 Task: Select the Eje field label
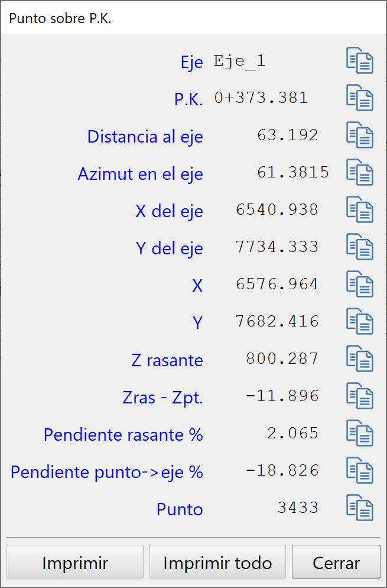point(192,62)
